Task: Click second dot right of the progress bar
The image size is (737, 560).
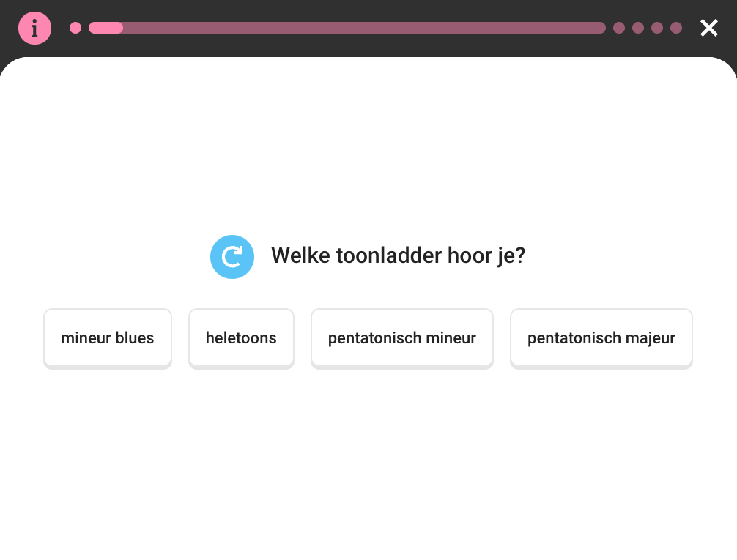Action: click(638, 28)
